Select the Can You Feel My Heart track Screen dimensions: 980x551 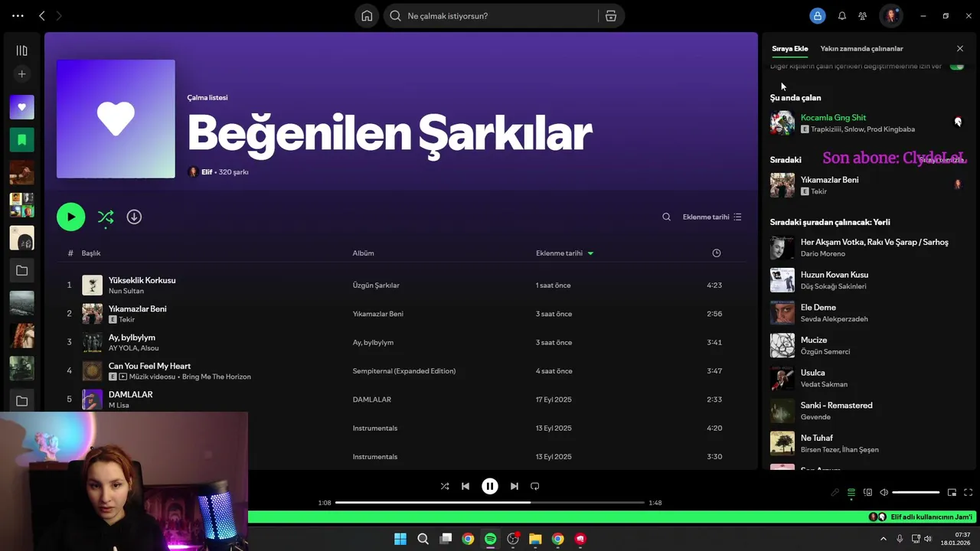tap(401, 371)
